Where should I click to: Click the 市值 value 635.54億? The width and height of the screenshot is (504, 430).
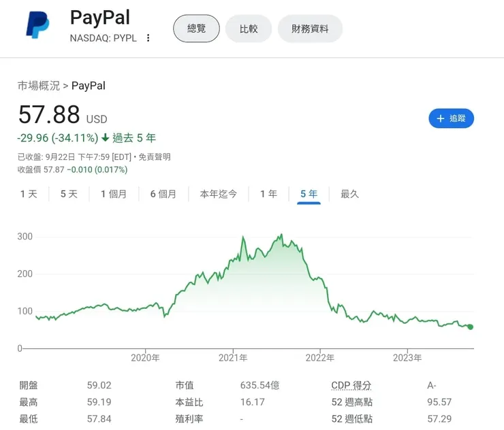point(259,385)
